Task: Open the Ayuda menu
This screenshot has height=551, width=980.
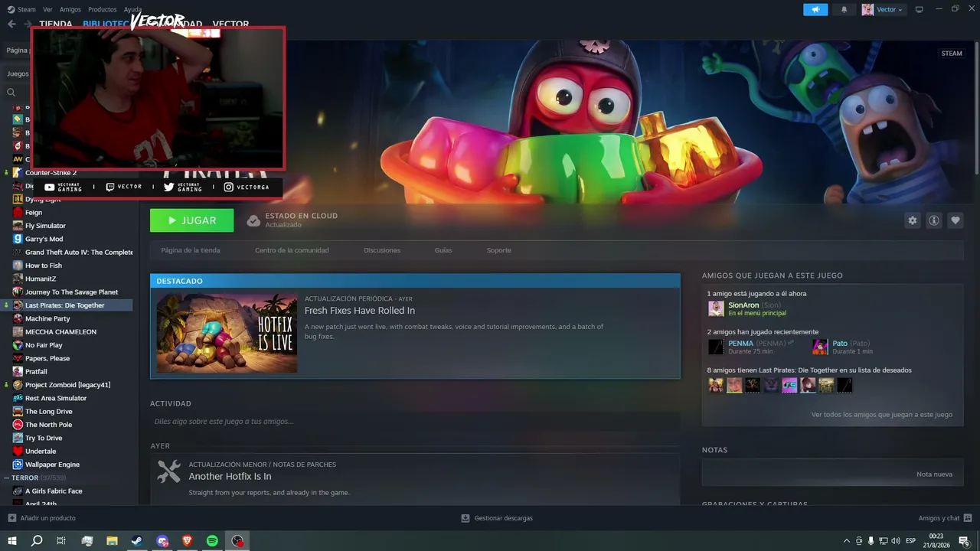Action: point(132,9)
